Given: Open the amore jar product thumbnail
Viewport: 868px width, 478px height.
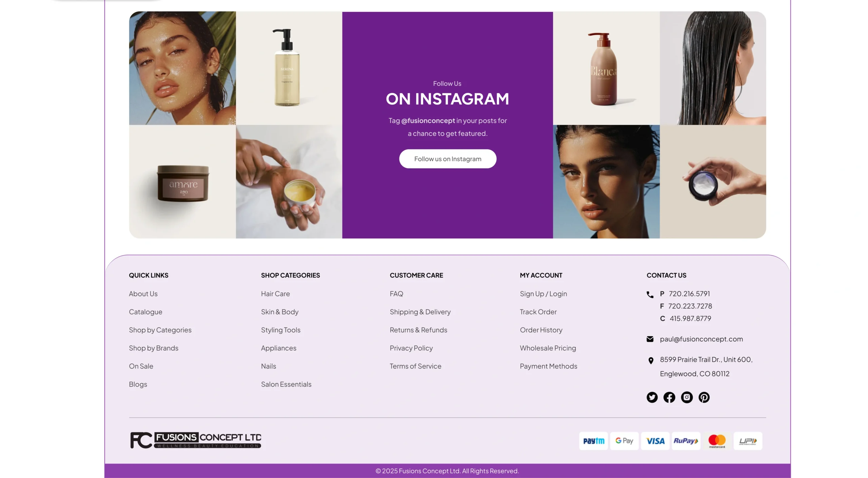Looking at the screenshot, I should coord(182,182).
